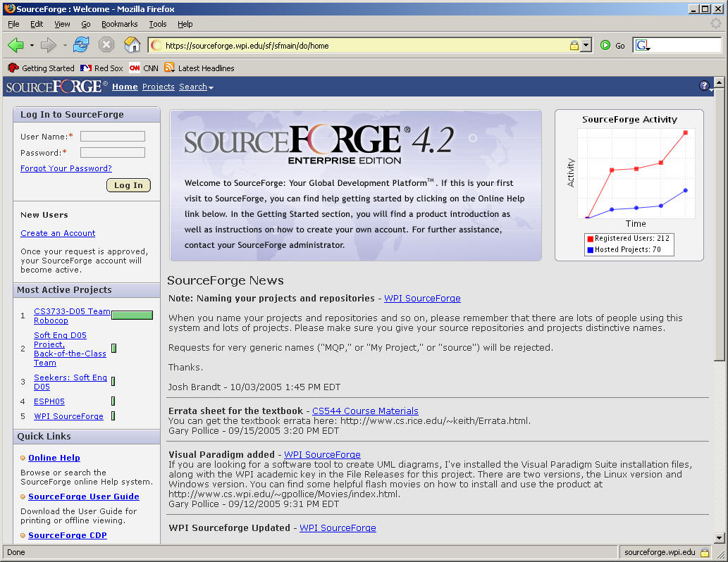Screen dimensions: 728x562
Task: Click the vertical scrollbar thumb
Action: [x=719, y=224]
